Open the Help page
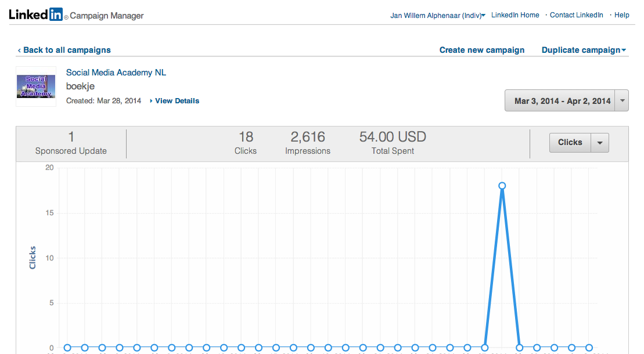This screenshot has width=644, height=354. click(x=621, y=15)
